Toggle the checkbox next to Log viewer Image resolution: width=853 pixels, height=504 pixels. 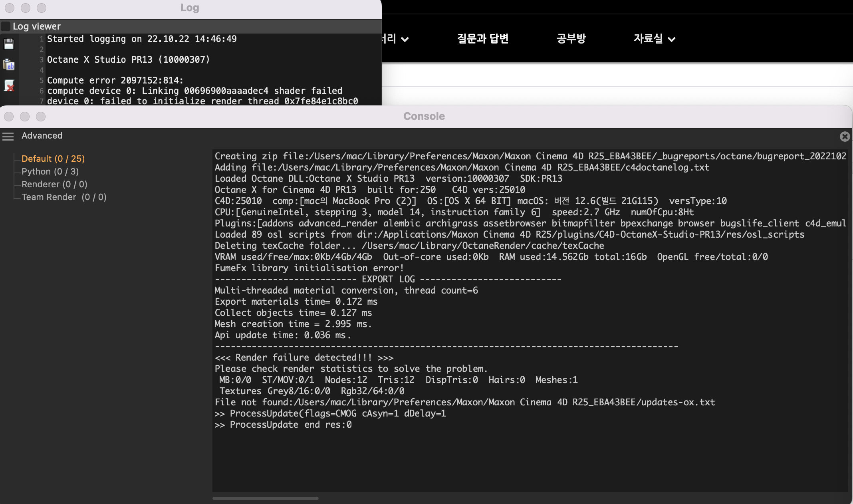(x=6, y=26)
